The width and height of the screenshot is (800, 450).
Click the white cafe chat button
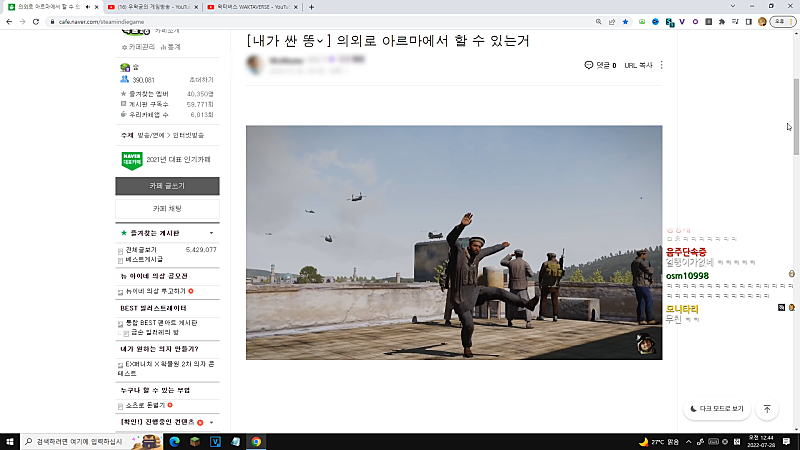[167, 209]
